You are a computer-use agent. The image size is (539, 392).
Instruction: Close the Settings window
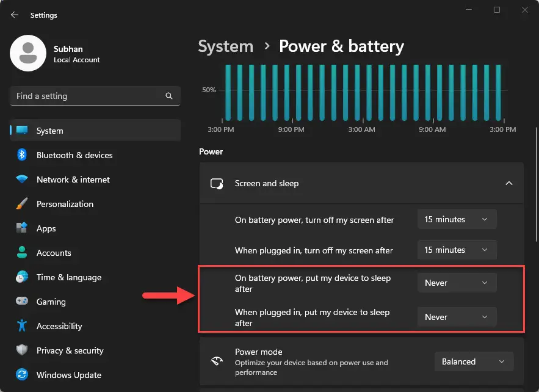(524, 10)
